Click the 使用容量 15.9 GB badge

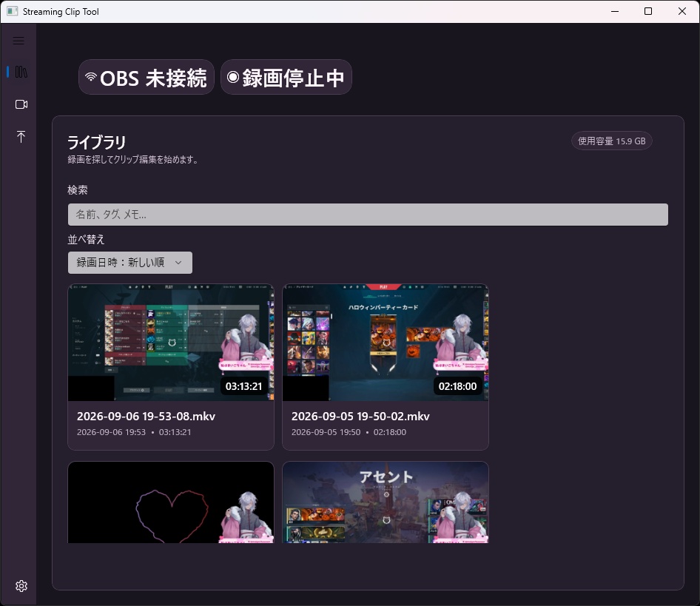(x=612, y=141)
